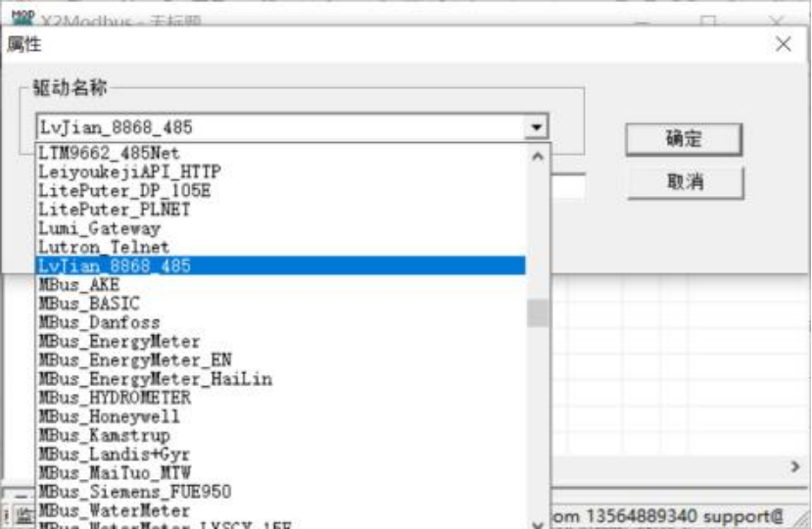Choose MBus_EnergyMeter_HaiLin driver
Screen dimensions: 812x529
tap(281, 379)
